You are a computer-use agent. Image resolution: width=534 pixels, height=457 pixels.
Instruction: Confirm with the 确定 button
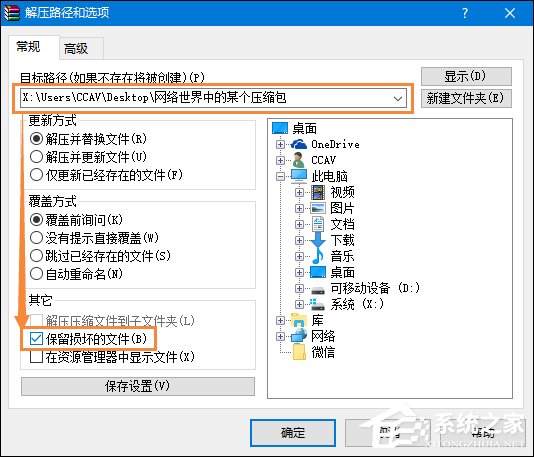[293, 433]
